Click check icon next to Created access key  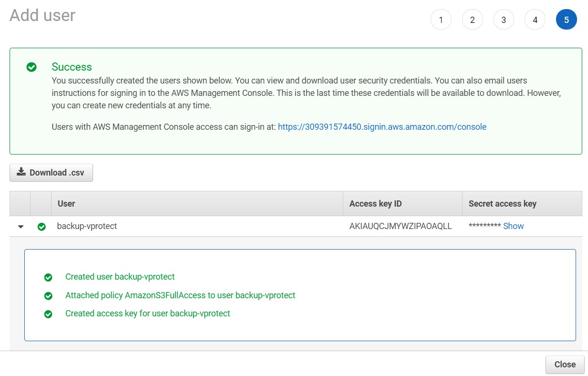pyautogui.click(x=48, y=314)
